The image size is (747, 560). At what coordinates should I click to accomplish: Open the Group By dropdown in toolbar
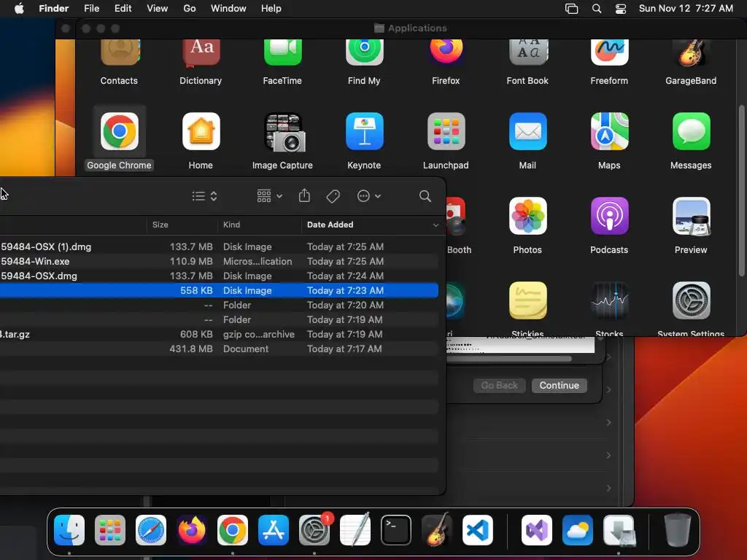coord(270,196)
